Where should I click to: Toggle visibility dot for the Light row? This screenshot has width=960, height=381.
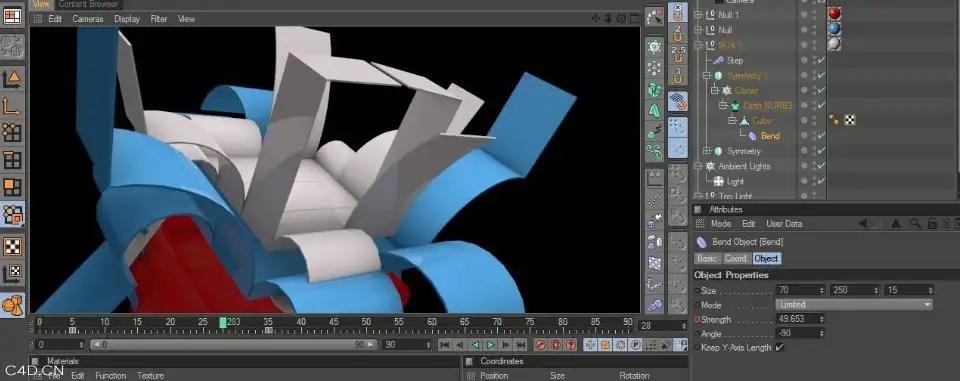(804, 181)
